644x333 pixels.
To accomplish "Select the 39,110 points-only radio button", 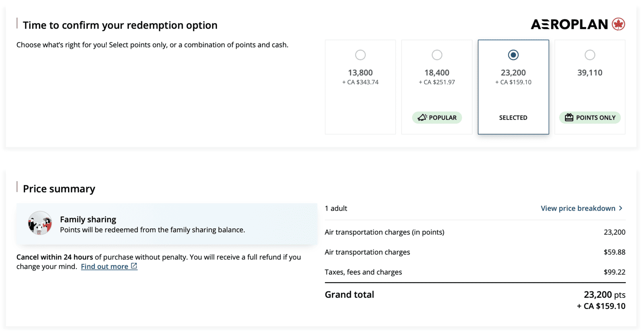I will pyautogui.click(x=590, y=55).
